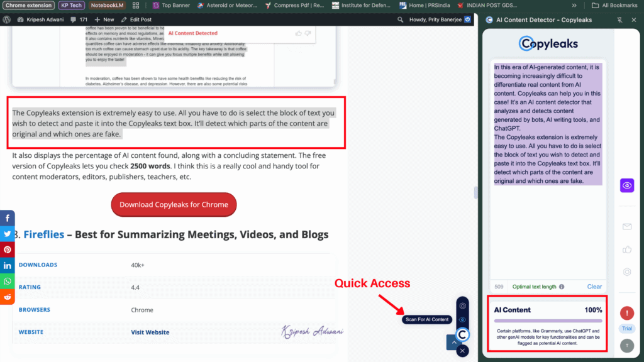Click the WordPress logo in the admin bar

[7, 19]
